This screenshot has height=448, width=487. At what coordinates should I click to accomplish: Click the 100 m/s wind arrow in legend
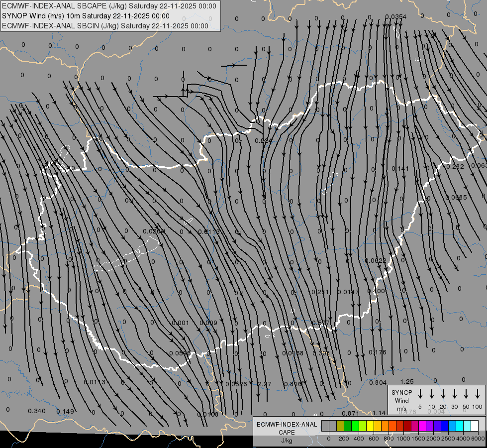tap(478, 394)
